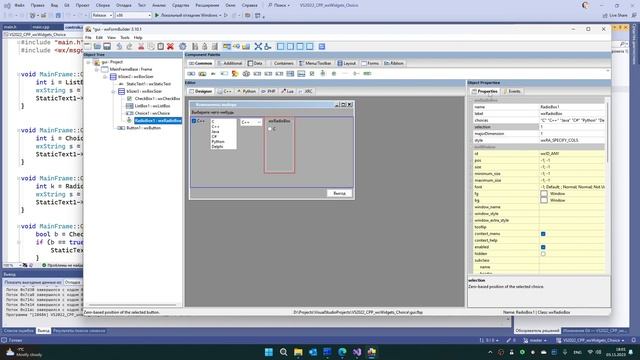
Task: Open the File menu in wxFormBuilder
Action: click(x=88, y=38)
